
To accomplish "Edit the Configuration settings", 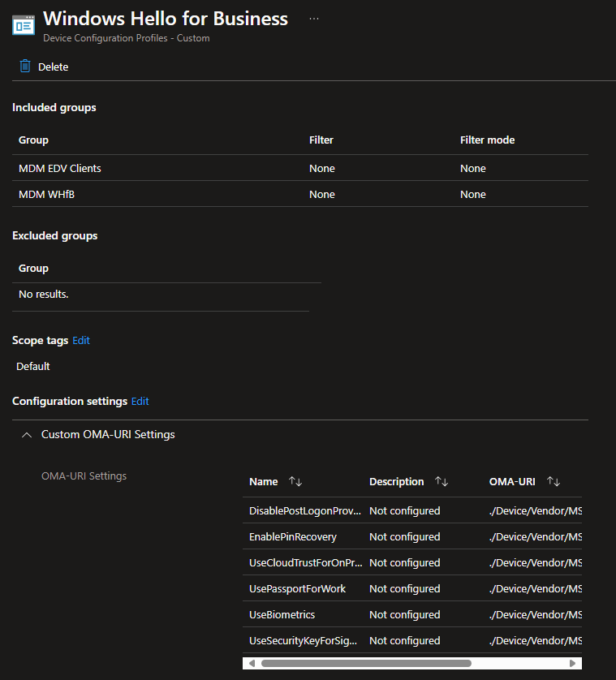I will [x=140, y=402].
